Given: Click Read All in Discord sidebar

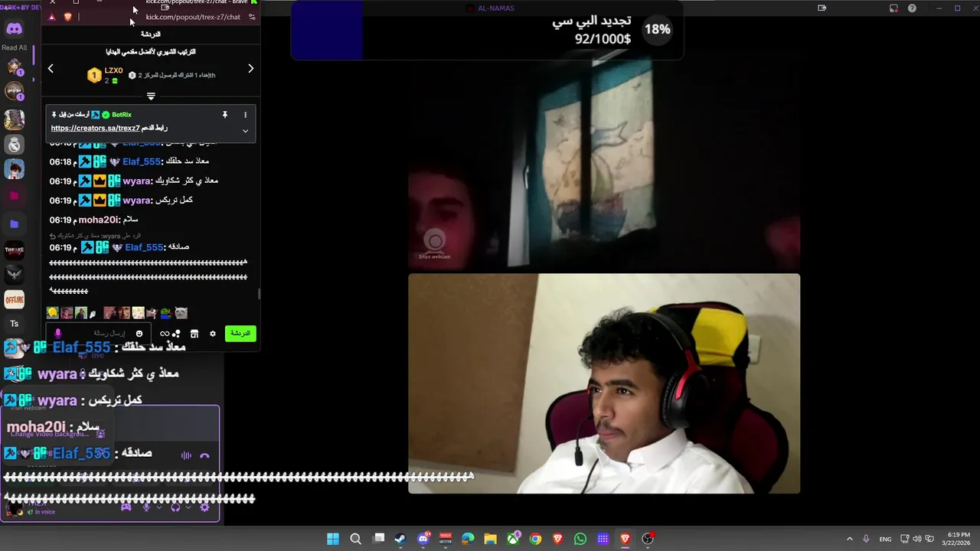Looking at the screenshot, I should [x=14, y=47].
